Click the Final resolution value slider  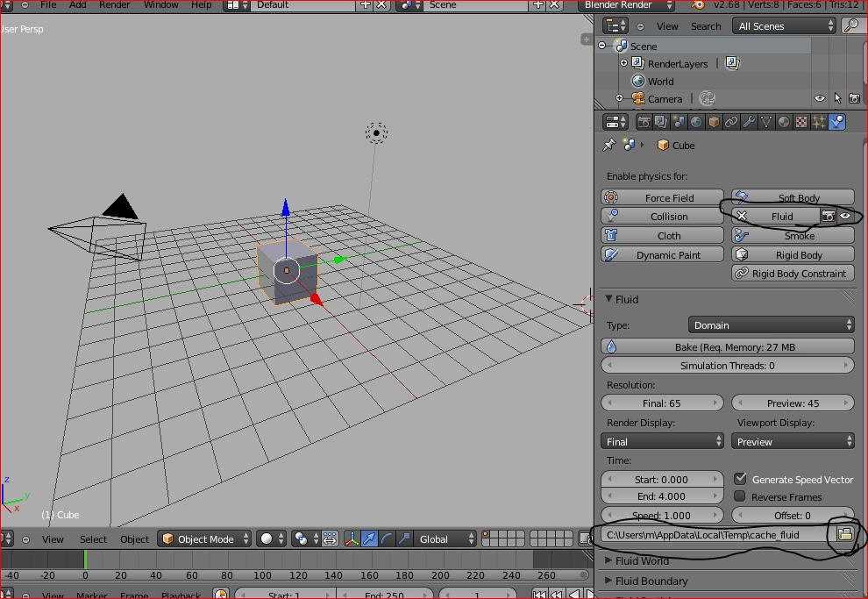point(662,403)
